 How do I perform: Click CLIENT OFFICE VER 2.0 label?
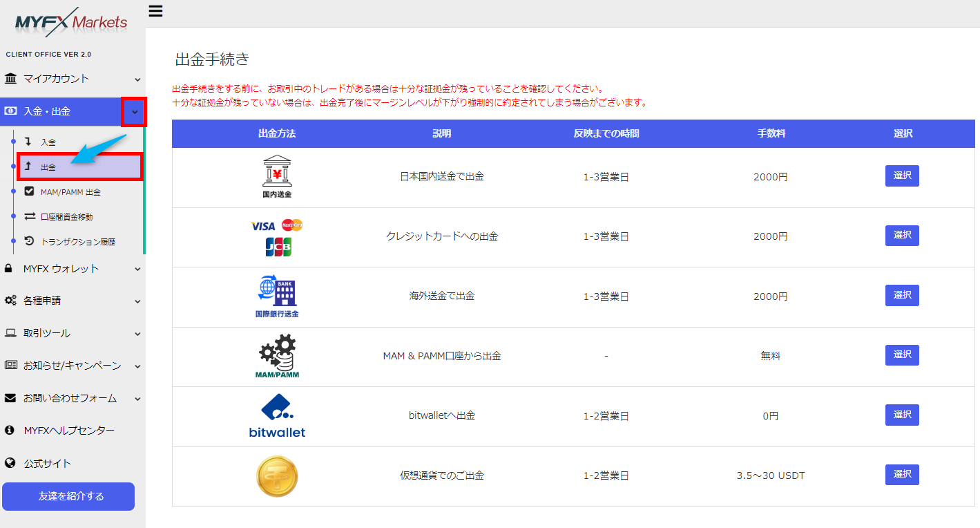[48, 55]
